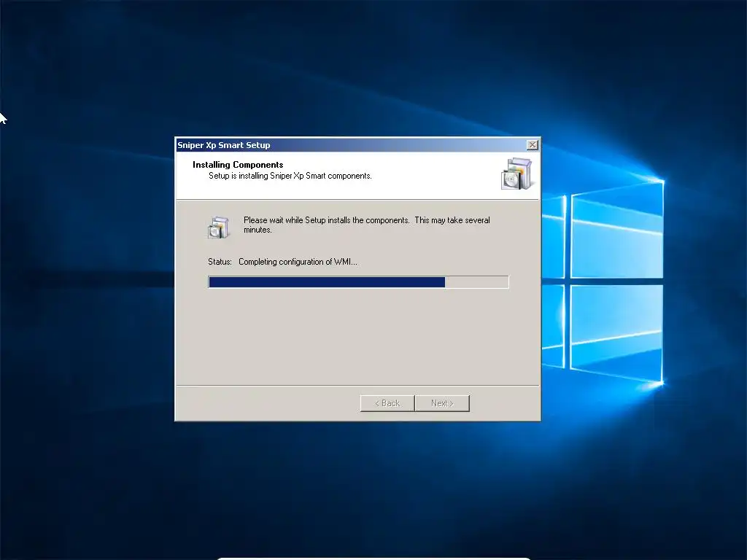Close the Sniper Xp Smart Setup dialog
Screen dimensions: 747x560
click(532, 145)
